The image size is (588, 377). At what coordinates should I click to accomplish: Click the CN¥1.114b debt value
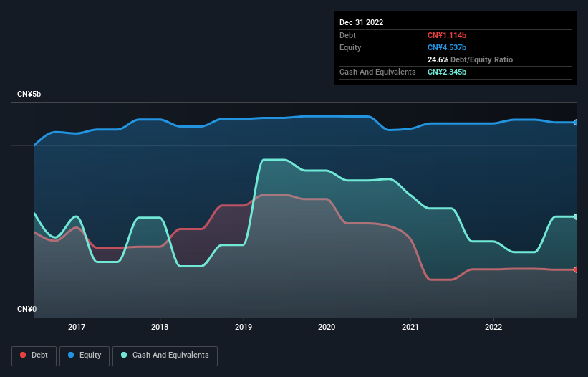(x=447, y=35)
